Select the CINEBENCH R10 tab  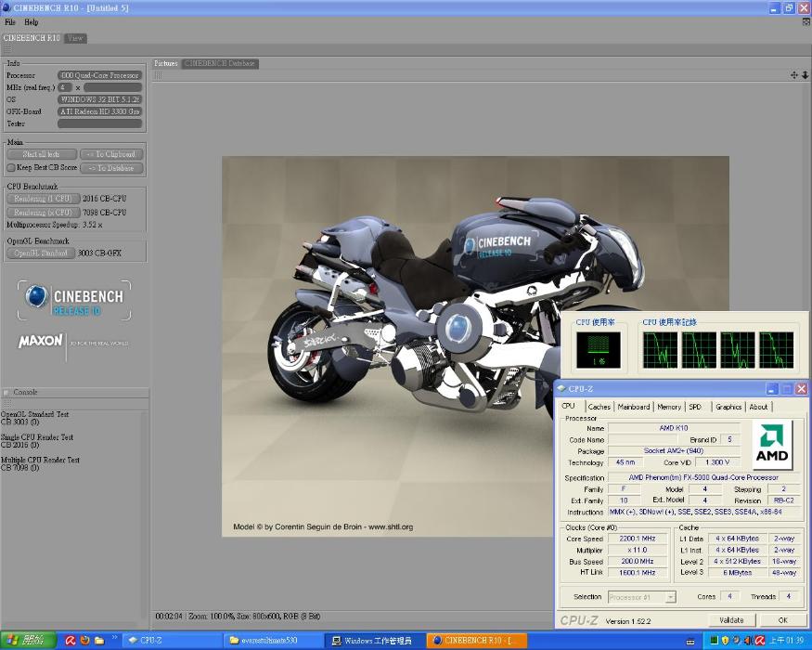(x=32, y=38)
